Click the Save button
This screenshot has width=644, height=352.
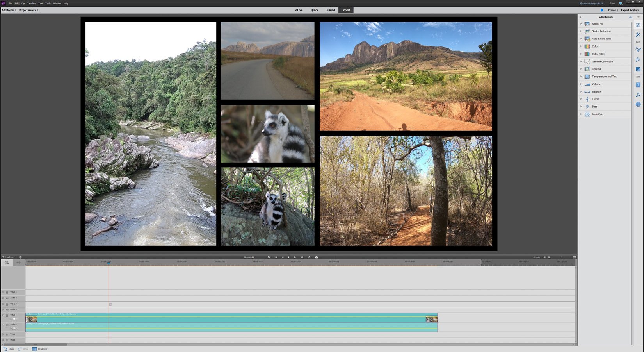(612, 3)
